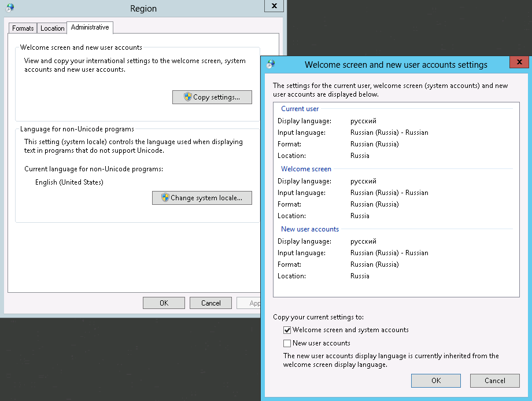Click the Current user section heading
This screenshot has width=532, height=401.
coord(300,109)
